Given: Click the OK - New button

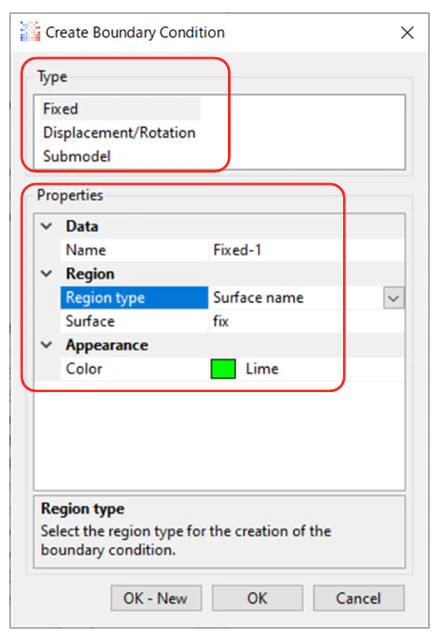Looking at the screenshot, I should click(156, 598).
